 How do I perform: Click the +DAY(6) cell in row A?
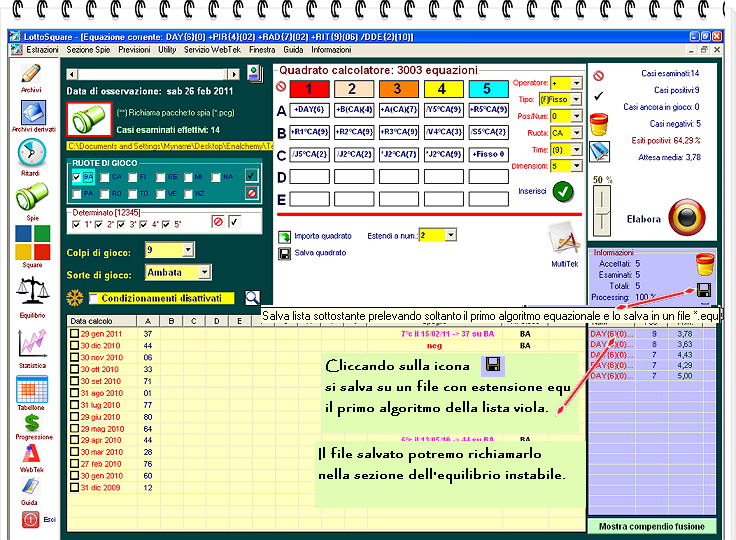[x=309, y=110]
